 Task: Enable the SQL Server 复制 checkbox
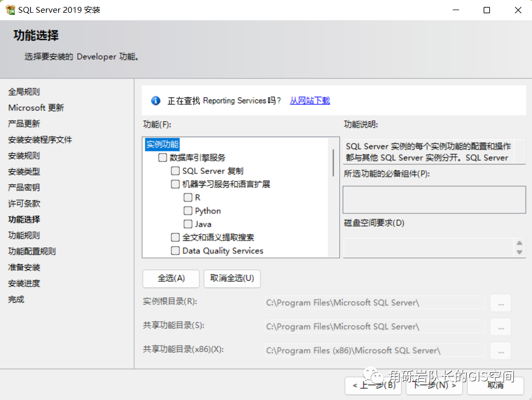[x=175, y=171]
